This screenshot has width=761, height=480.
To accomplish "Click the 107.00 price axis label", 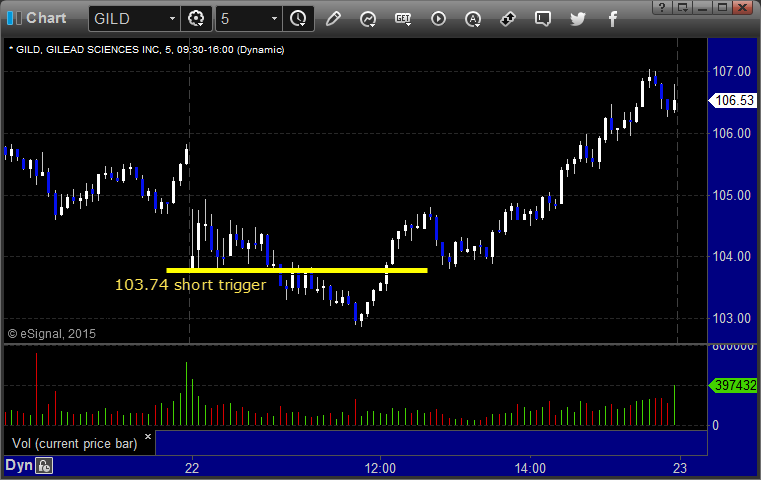I will [x=731, y=71].
